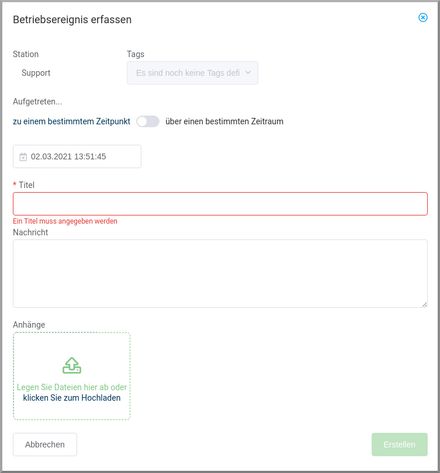This screenshot has height=473, width=440.
Task: Click the green upload tray icon
Action: click(72, 365)
